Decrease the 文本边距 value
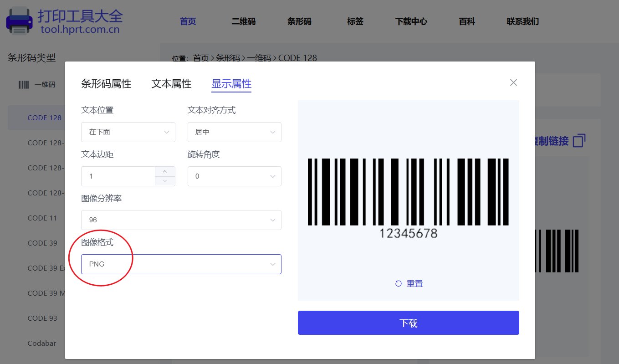Screen dimensions: 619x364 tap(165, 181)
